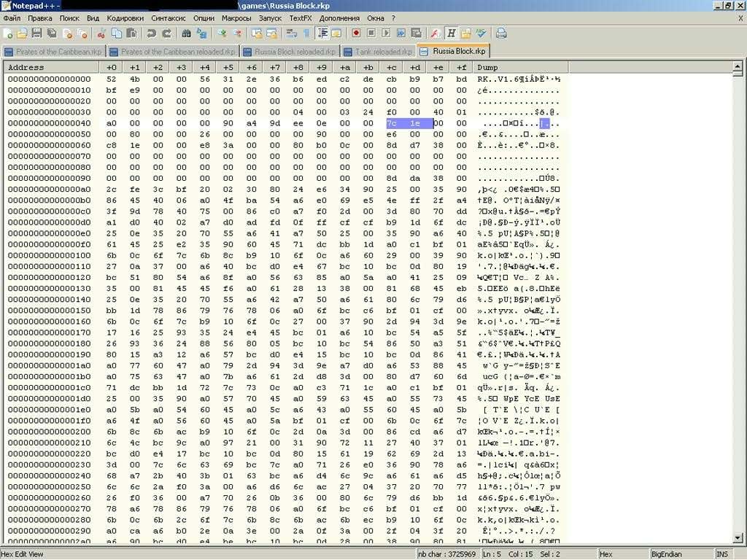The image size is (747, 560).
Task: Click the Cut scissors icon
Action: click(101, 34)
